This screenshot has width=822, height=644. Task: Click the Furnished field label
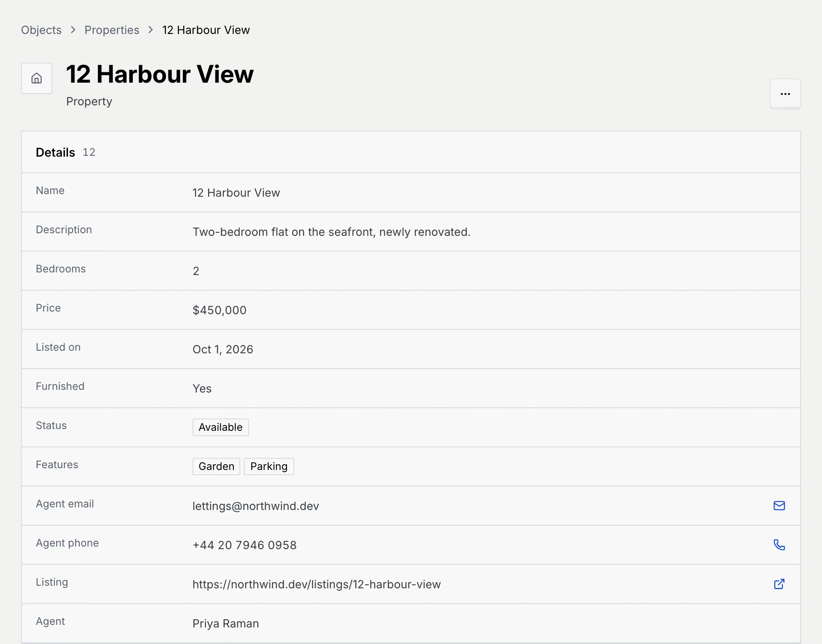pyautogui.click(x=60, y=386)
